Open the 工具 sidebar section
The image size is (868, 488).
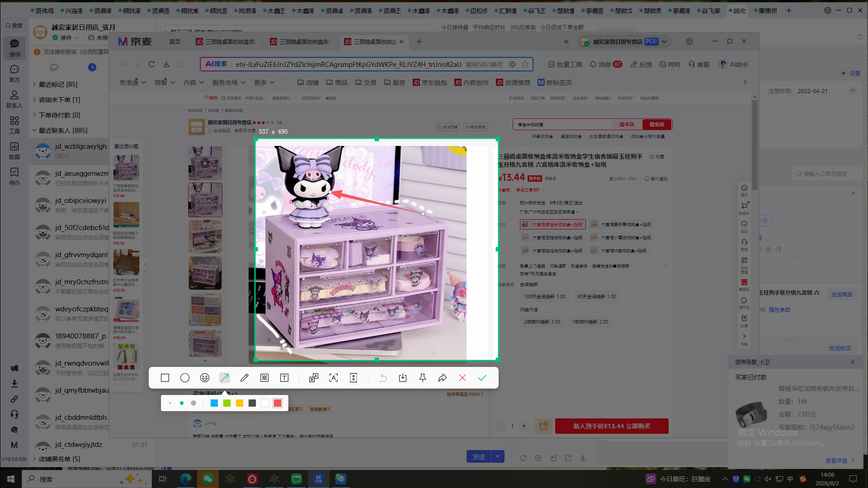click(x=14, y=125)
